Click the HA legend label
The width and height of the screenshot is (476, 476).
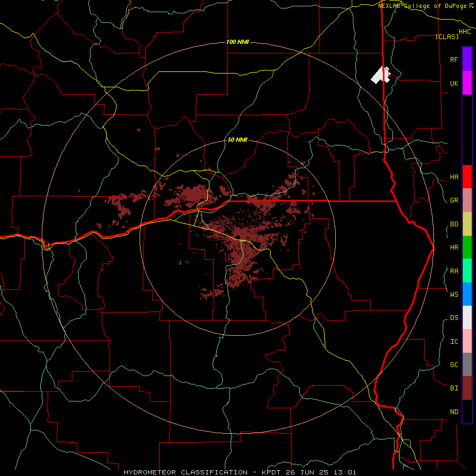click(x=454, y=177)
